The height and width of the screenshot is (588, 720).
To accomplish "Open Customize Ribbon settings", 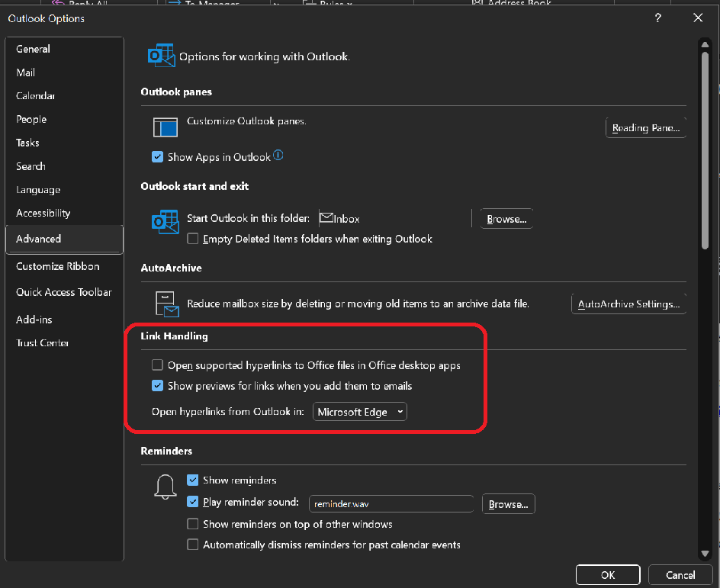I will coord(64,266).
